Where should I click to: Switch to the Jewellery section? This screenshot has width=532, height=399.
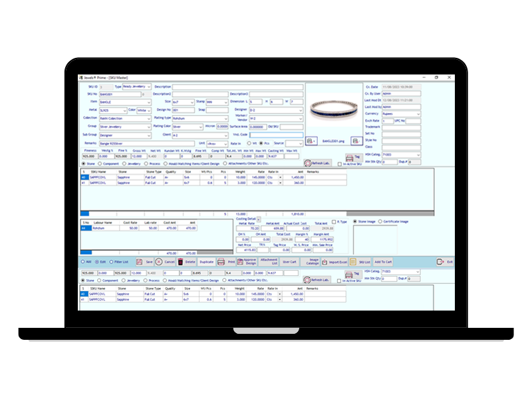pyautogui.click(x=124, y=163)
